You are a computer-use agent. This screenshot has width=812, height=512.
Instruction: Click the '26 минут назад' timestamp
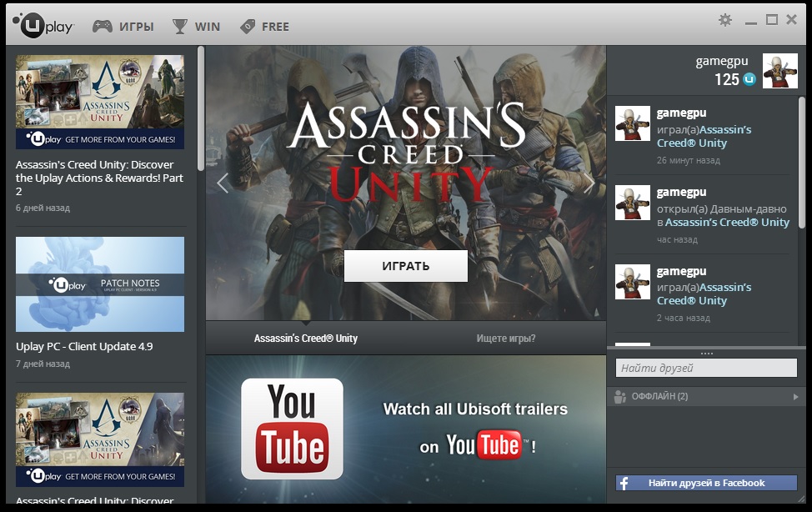coord(689,161)
